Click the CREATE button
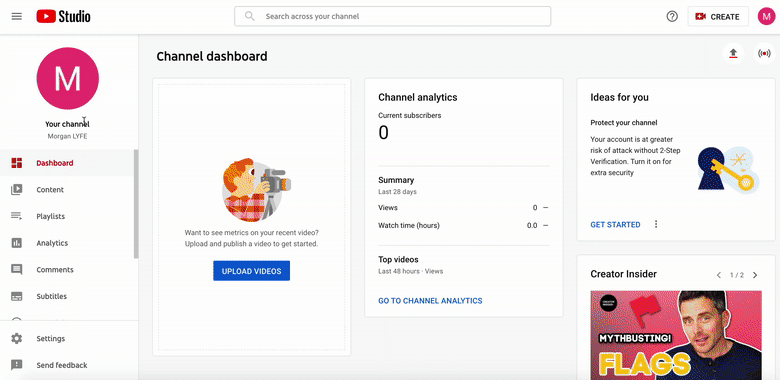Screen dimensions: 780x380 tap(718, 16)
